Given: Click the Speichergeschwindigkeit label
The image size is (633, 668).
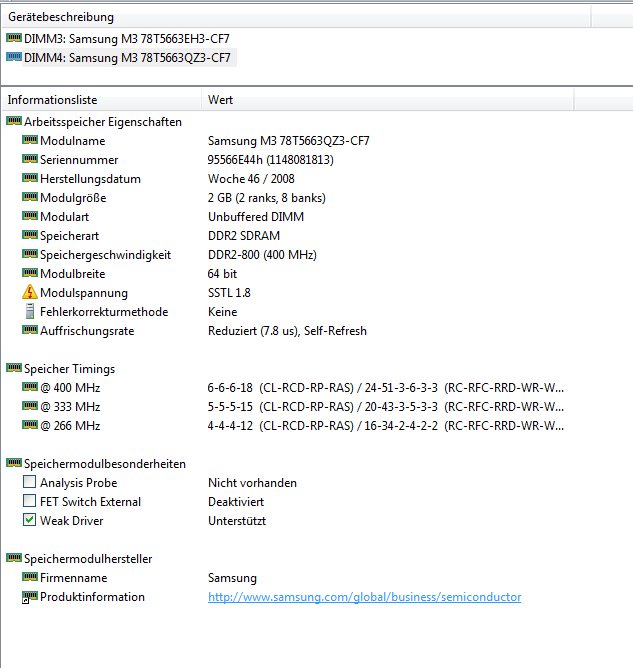Looking at the screenshot, I should click(105, 255).
